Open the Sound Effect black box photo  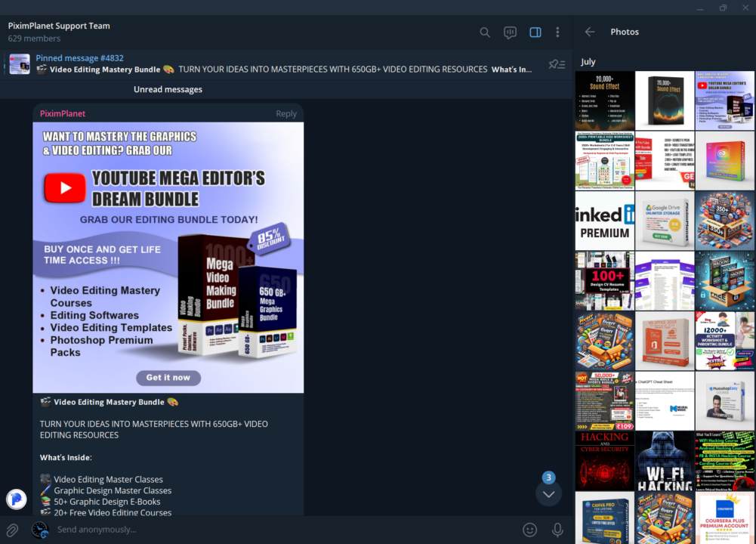click(665, 100)
